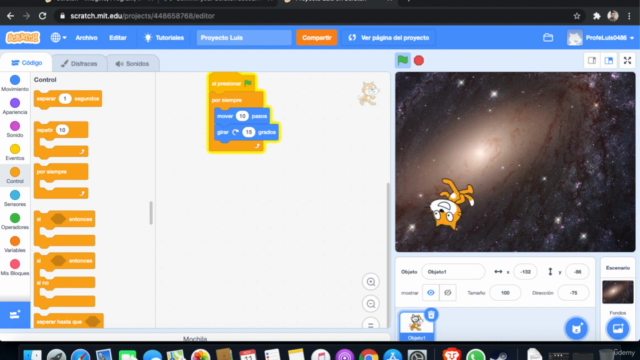Click the al presionar flag block in workspace

click(x=232, y=83)
